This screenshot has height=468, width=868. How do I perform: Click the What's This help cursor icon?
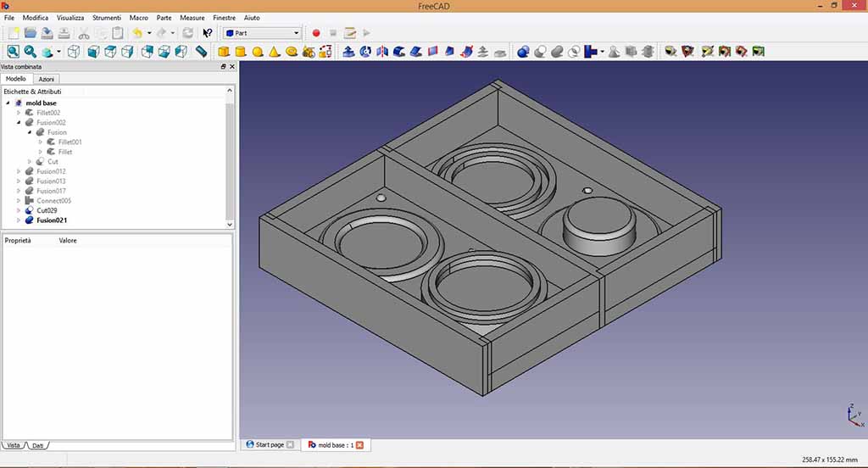[x=208, y=33]
